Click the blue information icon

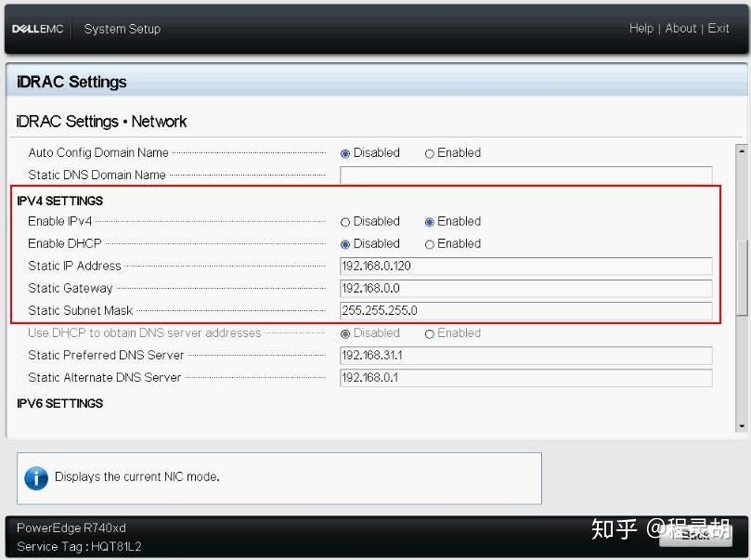[35, 478]
